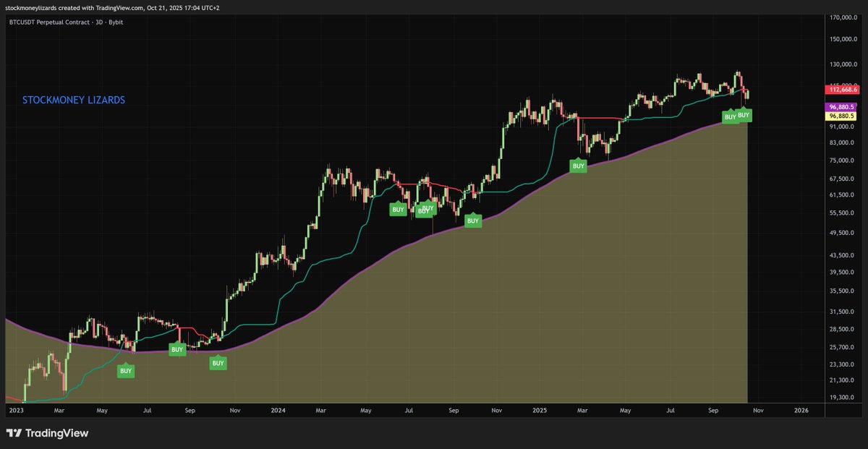The width and height of the screenshot is (868, 449).
Task: Click the purple 96,880.5 price label
Action: pos(841,107)
